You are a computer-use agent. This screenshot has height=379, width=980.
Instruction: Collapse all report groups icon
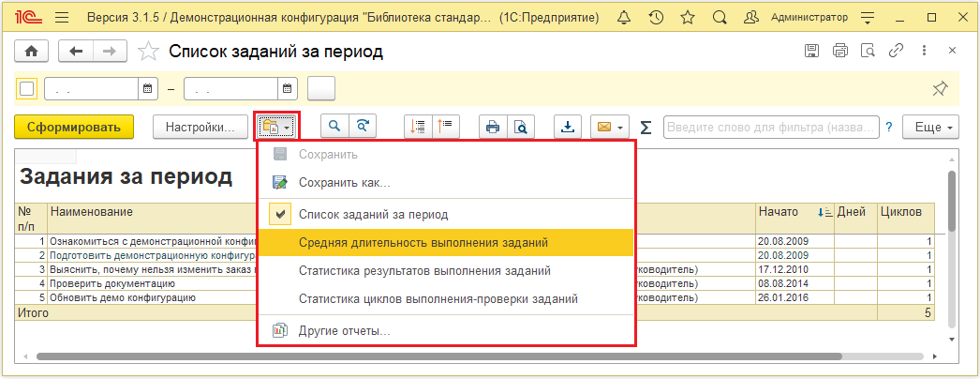tap(446, 127)
